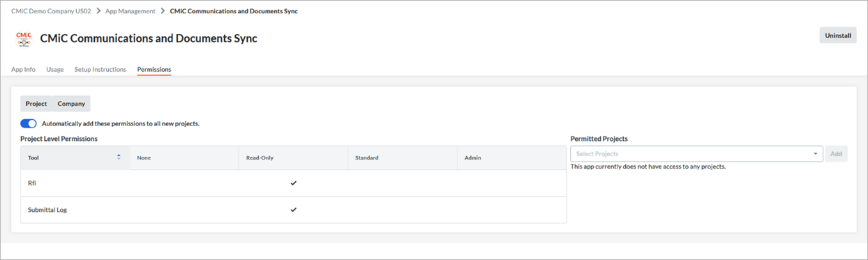The height and width of the screenshot is (260, 868).
Task: Click the Permitted Projects label
Action: (x=599, y=138)
